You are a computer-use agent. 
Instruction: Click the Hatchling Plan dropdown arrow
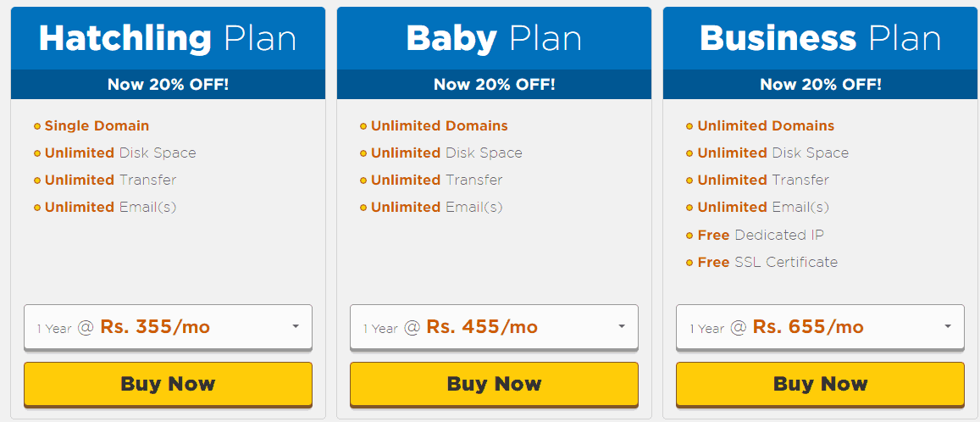pyautogui.click(x=295, y=326)
